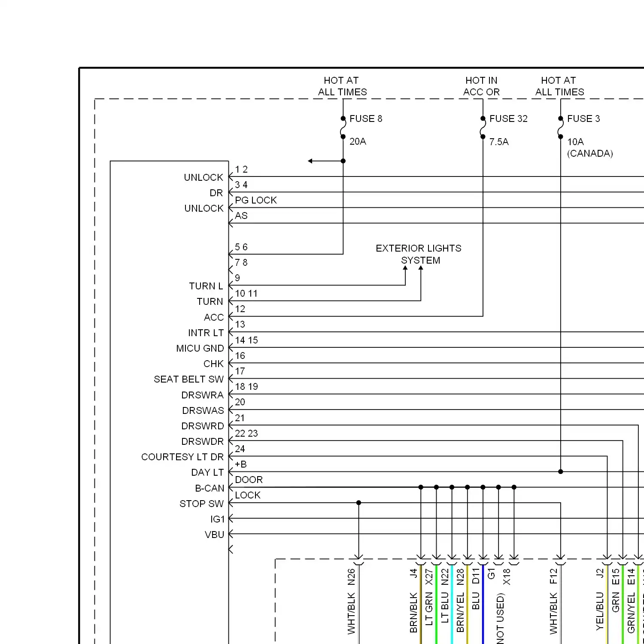Click the FUSE 3 label
644x644 pixels.
tap(583, 118)
